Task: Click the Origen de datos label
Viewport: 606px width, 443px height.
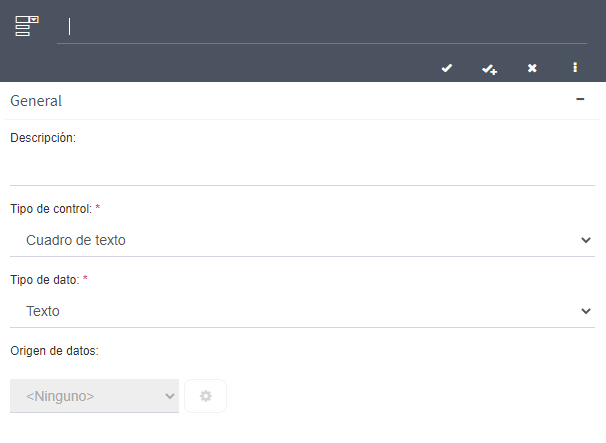Action: click(54, 351)
